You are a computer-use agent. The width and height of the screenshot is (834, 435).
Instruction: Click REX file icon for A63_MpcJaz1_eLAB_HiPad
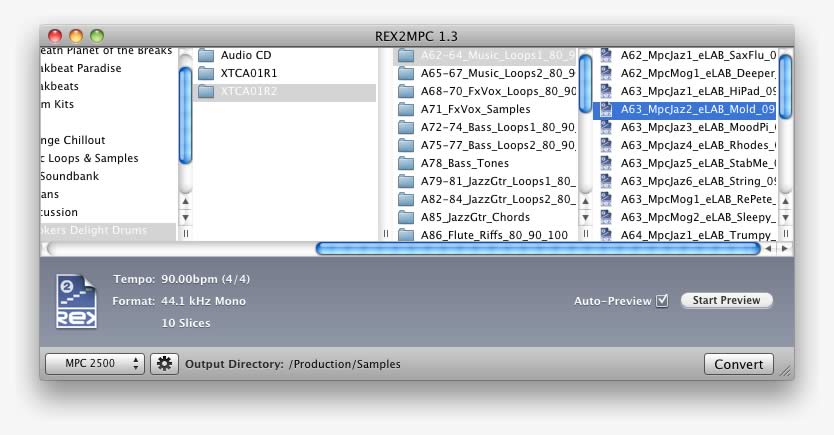606,91
